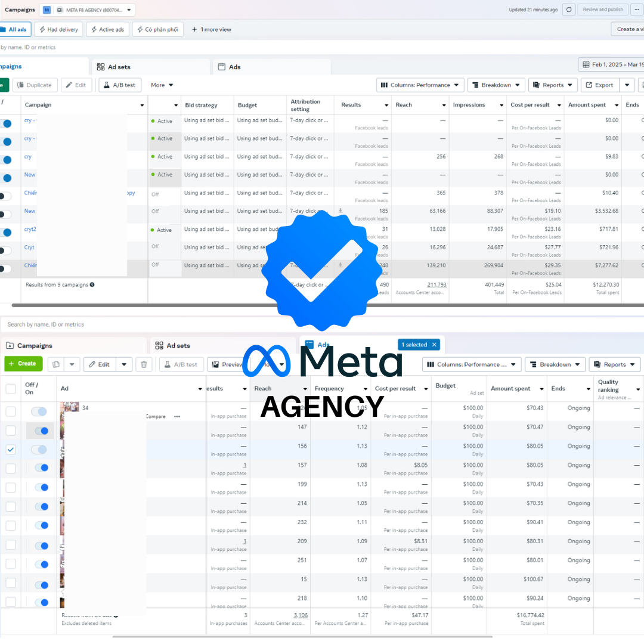The height and width of the screenshot is (644, 644).
Task: Click the Review and publish button
Action: coord(602,10)
